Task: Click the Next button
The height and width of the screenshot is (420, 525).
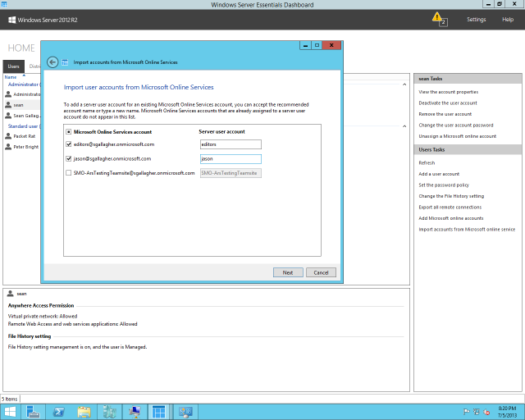Action: [288, 272]
